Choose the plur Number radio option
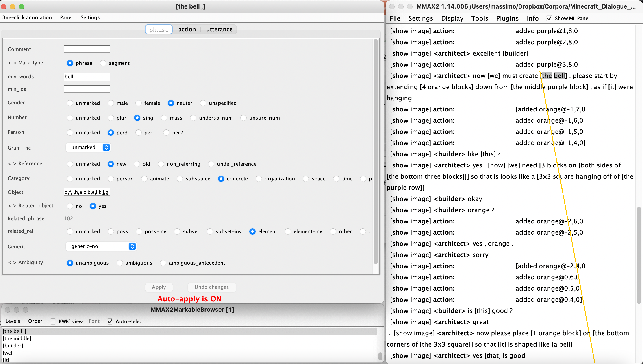643x364 pixels. coord(111,118)
